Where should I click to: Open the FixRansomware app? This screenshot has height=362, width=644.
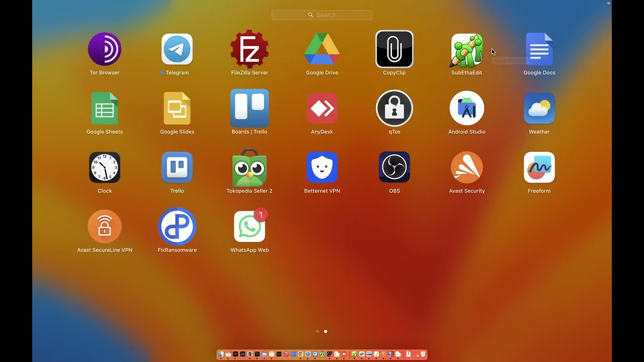coord(177,226)
